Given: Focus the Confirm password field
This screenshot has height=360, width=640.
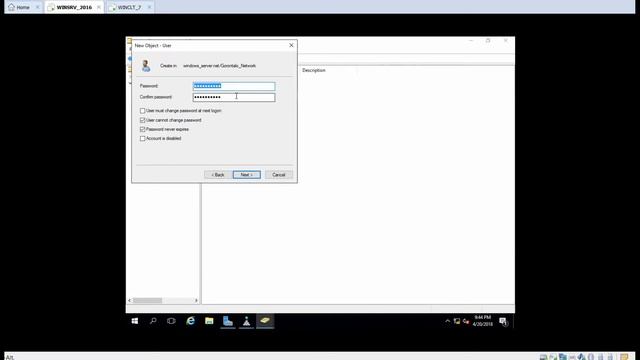Looking at the screenshot, I should (234, 97).
